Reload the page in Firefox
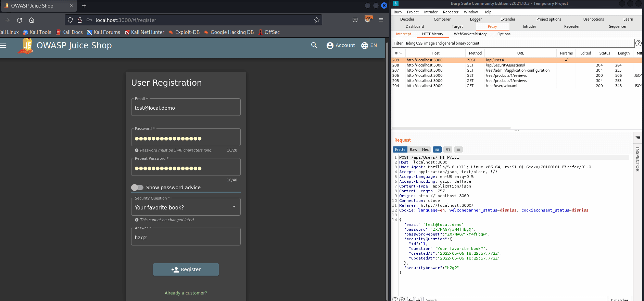This screenshot has height=301, width=644. pyautogui.click(x=20, y=20)
